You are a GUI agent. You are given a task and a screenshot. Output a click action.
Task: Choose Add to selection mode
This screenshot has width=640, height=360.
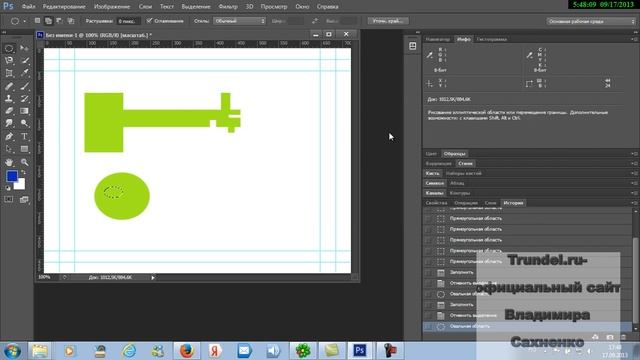[x=48, y=21]
